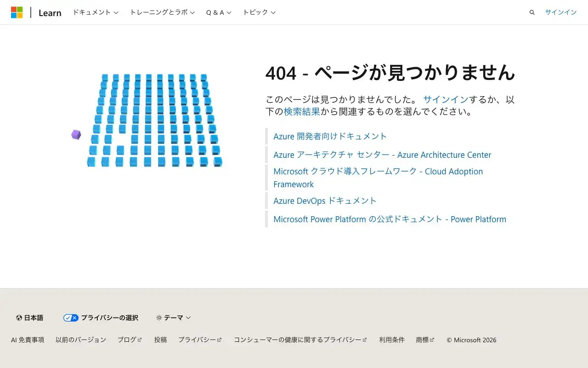Screen dimensions: 588x368
Task: Open the プライバシー footer link
Action: click(200, 340)
